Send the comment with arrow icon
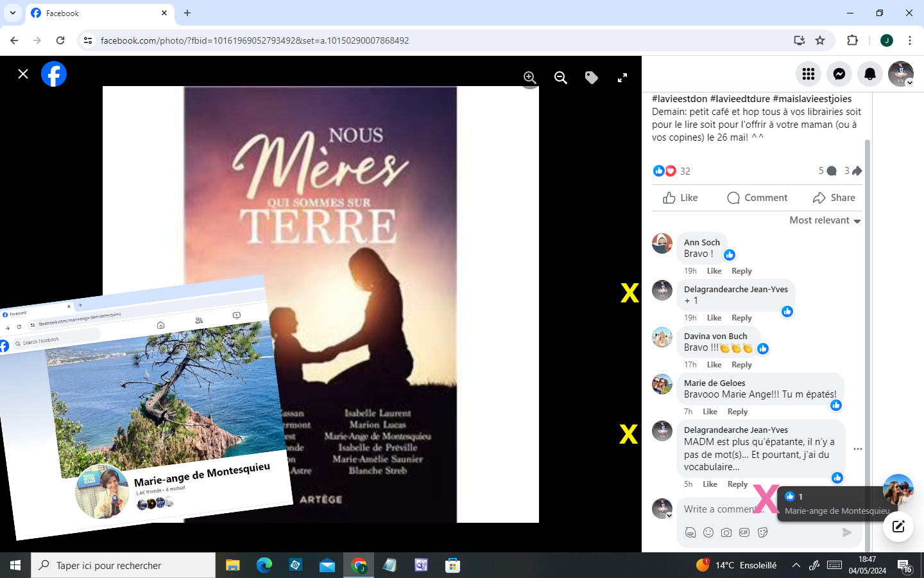Screen dimensions: 924x578 tap(847, 532)
